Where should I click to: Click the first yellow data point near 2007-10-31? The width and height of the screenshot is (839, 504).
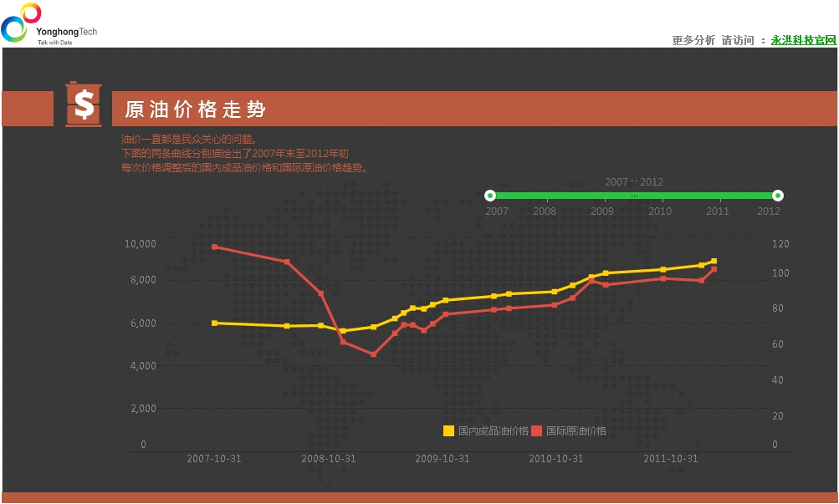point(215,323)
